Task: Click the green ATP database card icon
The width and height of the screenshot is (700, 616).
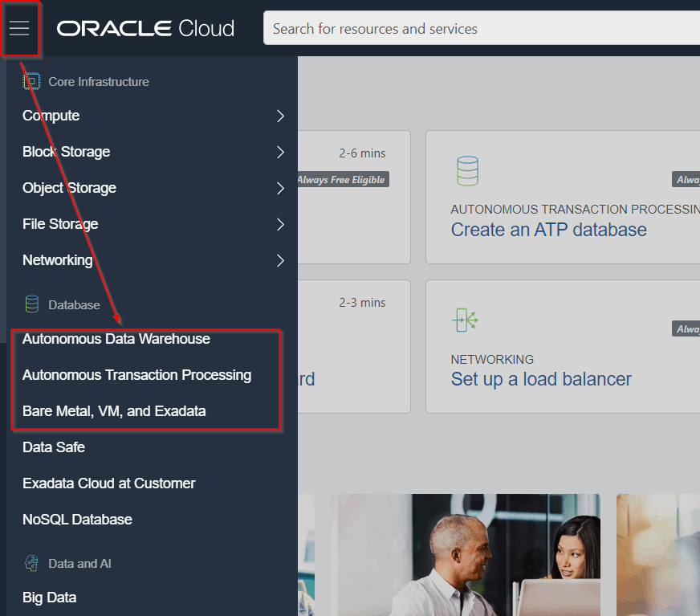Action: 467,171
